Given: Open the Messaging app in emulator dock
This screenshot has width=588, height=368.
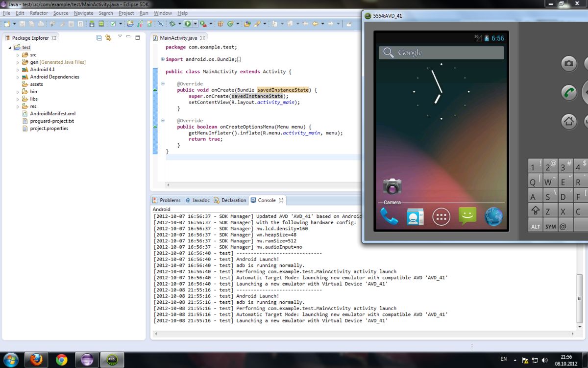Looking at the screenshot, I should (467, 216).
